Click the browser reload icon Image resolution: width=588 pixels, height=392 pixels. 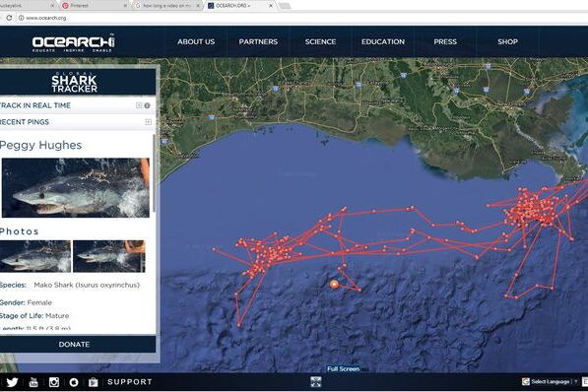[9, 18]
